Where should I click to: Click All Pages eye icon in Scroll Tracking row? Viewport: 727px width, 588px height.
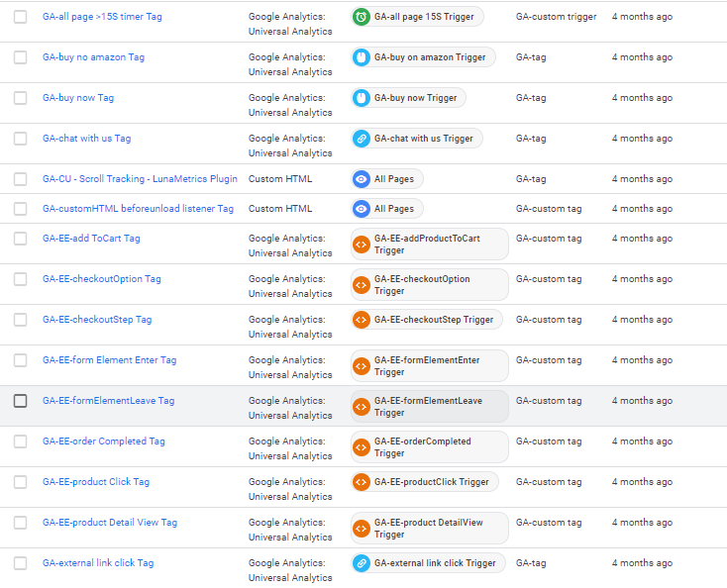click(362, 179)
